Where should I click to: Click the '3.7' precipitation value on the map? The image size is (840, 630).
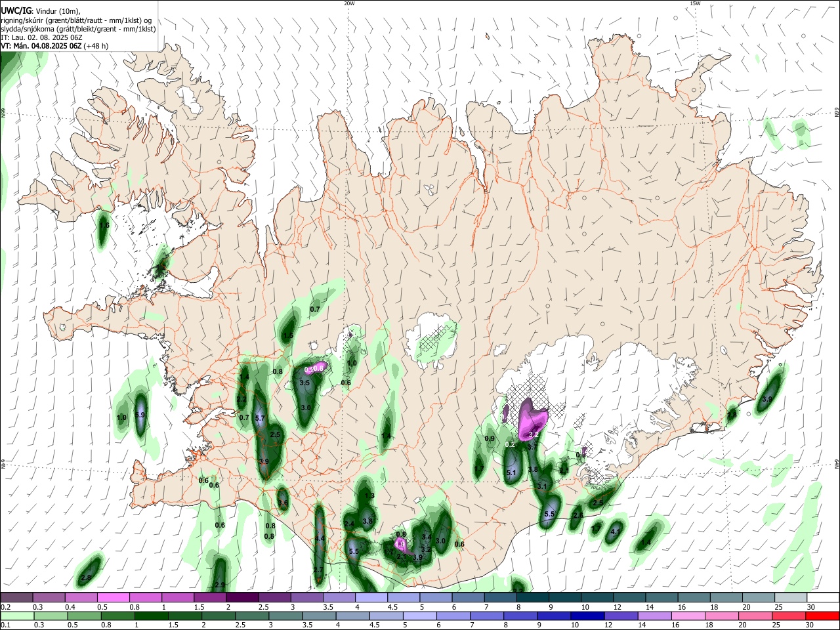coord(533,447)
